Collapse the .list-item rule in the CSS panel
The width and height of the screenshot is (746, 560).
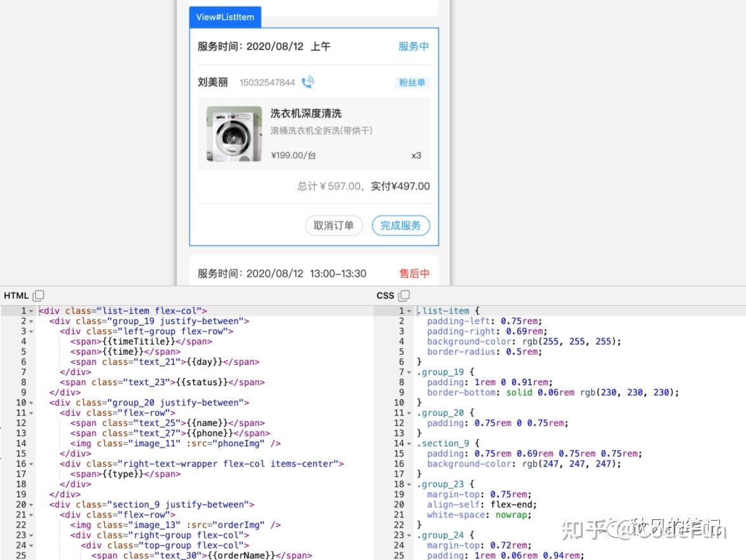coord(410,311)
